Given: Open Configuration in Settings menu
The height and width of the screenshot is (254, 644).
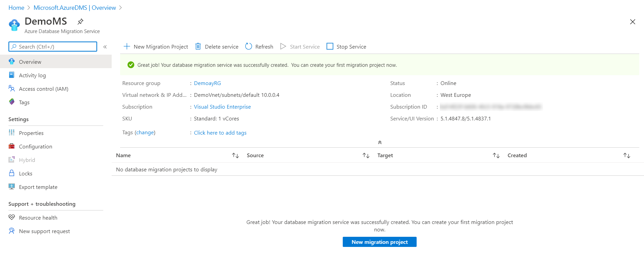Looking at the screenshot, I should tap(35, 147).
